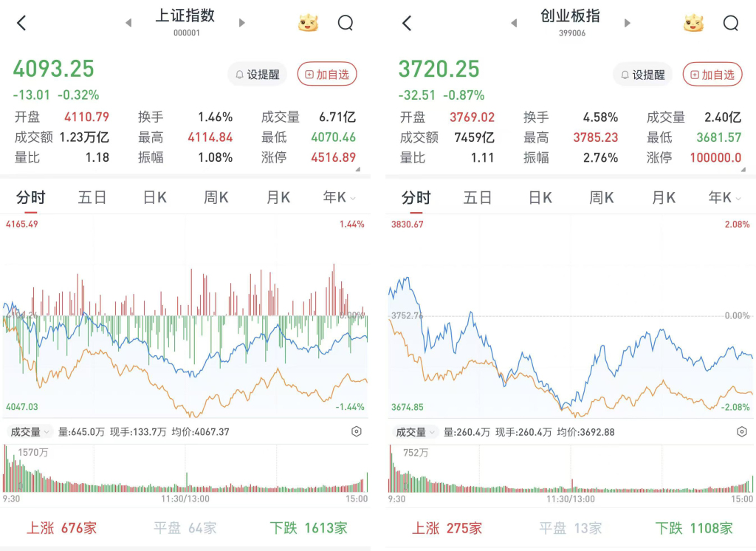Screen dimensions: 756x551
Task: Switch 上证指数 chart to 日K tab
Action: coord(154,198)
